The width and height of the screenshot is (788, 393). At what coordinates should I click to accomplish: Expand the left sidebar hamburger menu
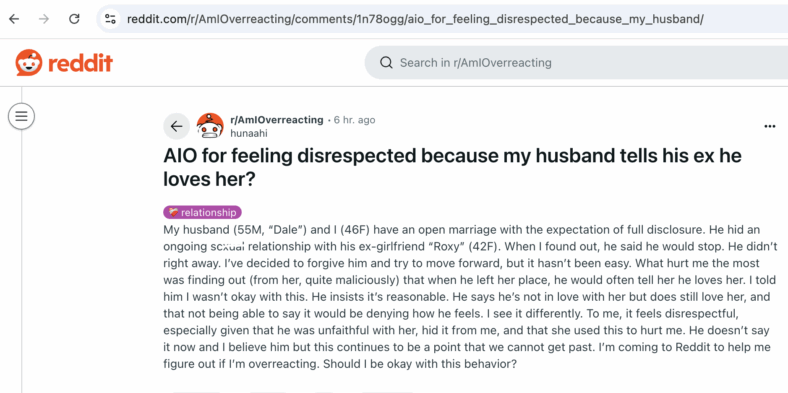coord(21,117)
